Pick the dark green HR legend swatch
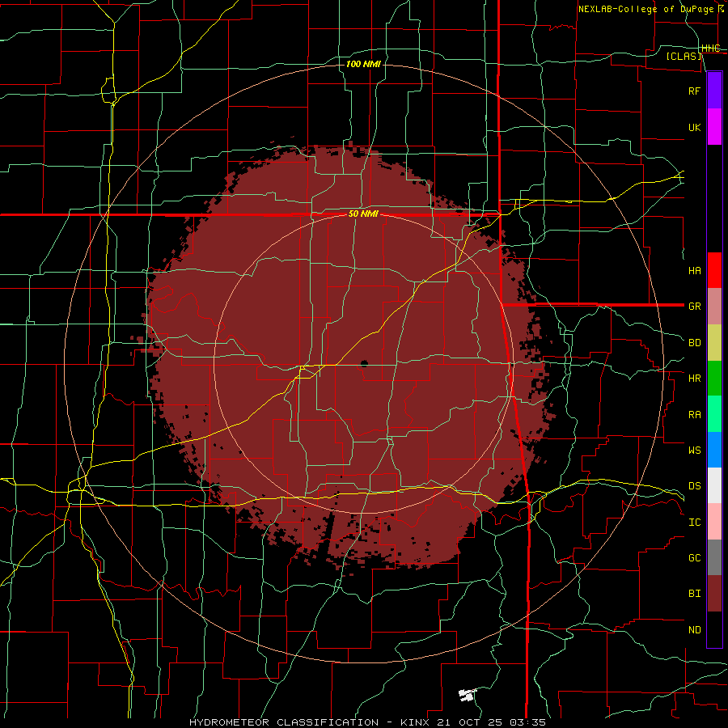728x728 pixels. (x=714, y=378)
